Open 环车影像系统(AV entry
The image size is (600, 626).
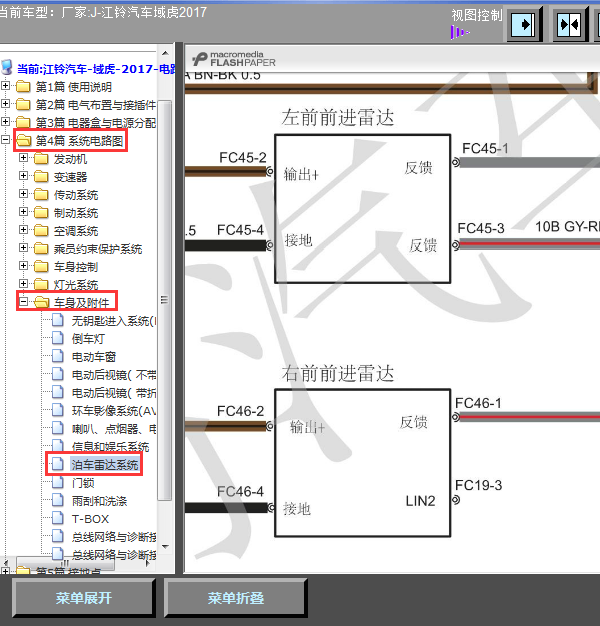(x=114, y=411)
